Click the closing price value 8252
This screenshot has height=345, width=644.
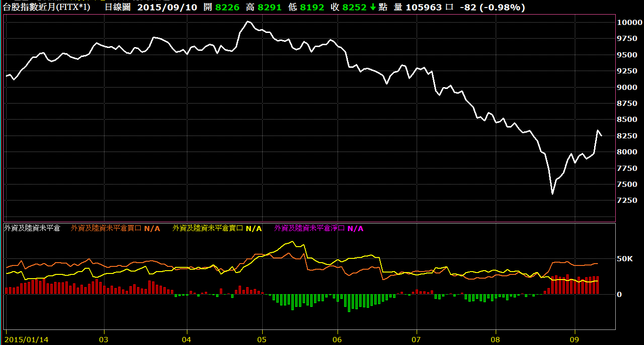pos(354,8)
